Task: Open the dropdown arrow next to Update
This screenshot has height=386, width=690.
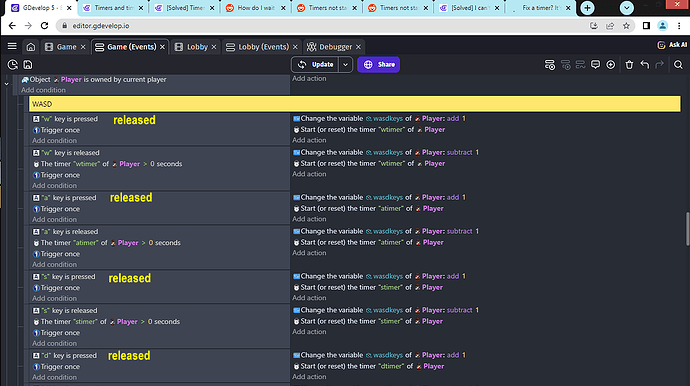Action: coord(345,65)
